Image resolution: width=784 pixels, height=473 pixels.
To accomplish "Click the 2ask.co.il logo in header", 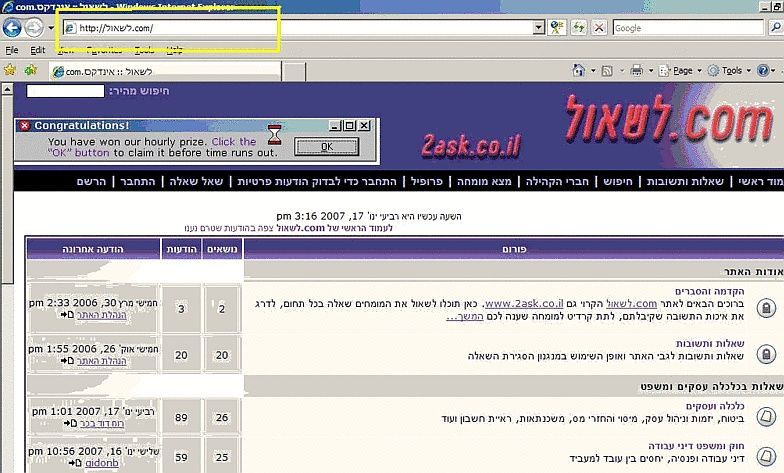I will [x=471, y=146].
